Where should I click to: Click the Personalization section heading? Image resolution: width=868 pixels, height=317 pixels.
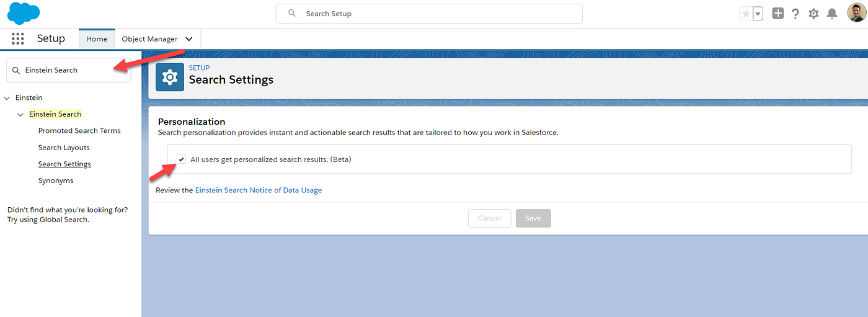tap(192, 122)
